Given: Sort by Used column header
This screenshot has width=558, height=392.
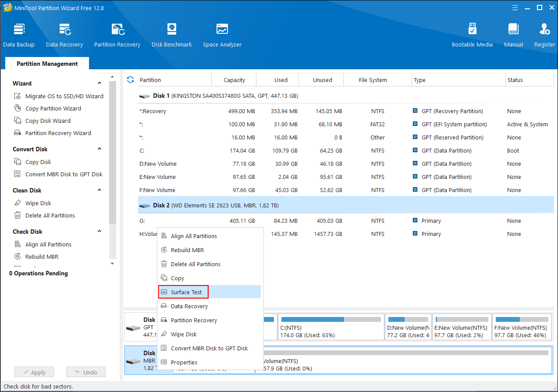Looking at the screenshot, I should click(281, 80).
